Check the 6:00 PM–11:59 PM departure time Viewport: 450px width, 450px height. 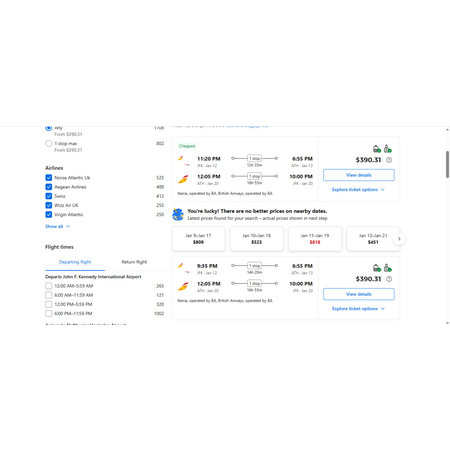click(x=49, y=313)
